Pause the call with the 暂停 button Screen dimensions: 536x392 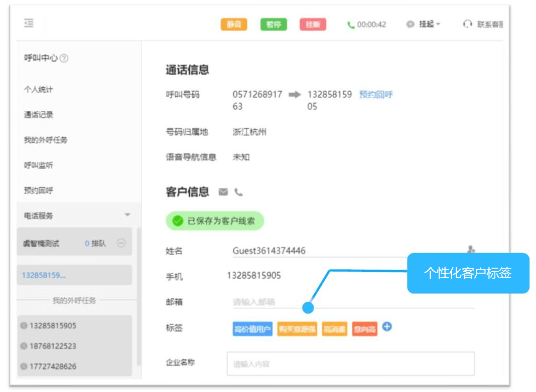point(274,24)
